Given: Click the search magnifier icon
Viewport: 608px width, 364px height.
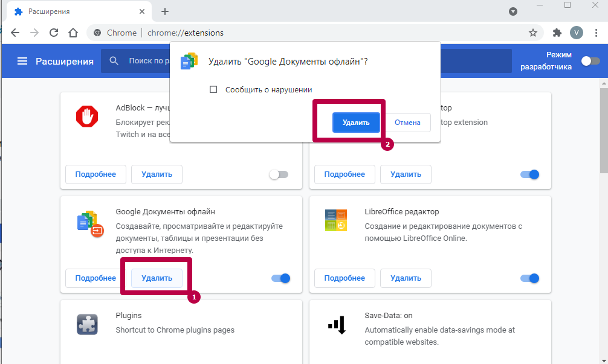Looking at the screenshot, I should click(114, 61).
